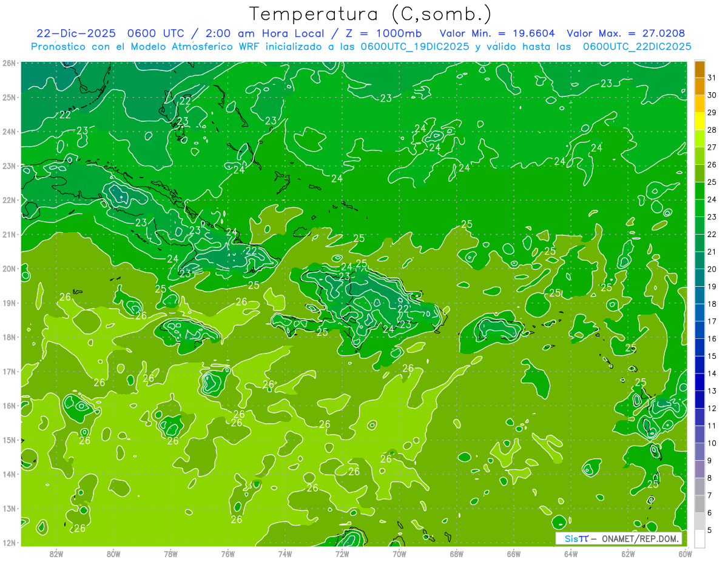Click the "20" label on the color scale
The width and height of the screenshot is (728, 562).
point(712,269)
